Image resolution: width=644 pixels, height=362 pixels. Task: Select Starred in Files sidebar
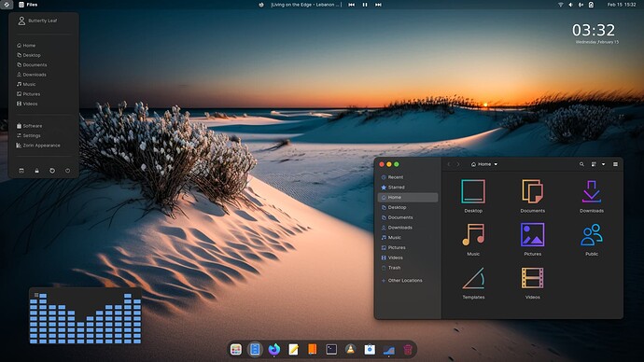tap(408, 188)
